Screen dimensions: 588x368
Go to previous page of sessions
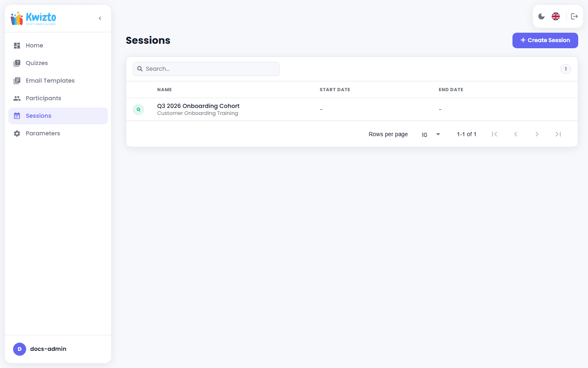pos(516,134)
